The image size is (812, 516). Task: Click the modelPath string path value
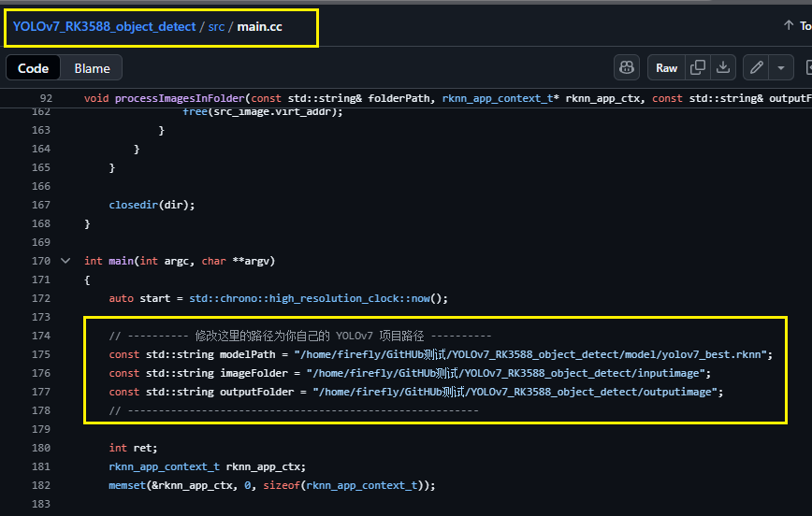click(x=530, y=354)
